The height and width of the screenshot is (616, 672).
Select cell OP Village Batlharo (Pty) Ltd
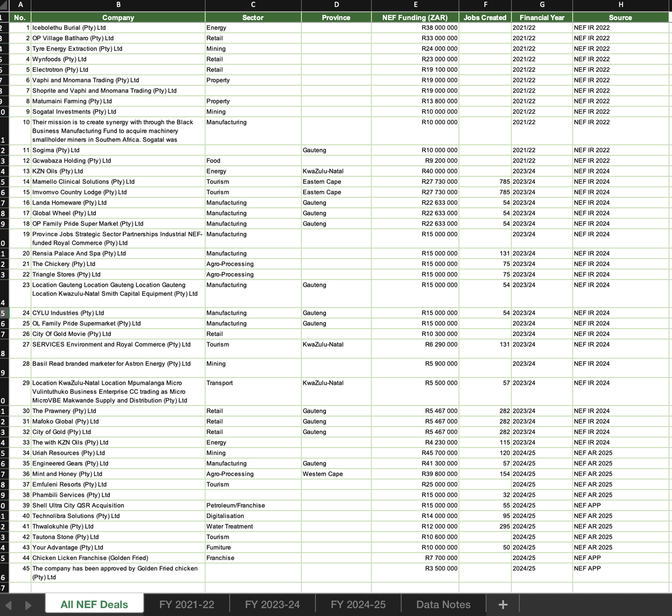(x=118, y=38)
